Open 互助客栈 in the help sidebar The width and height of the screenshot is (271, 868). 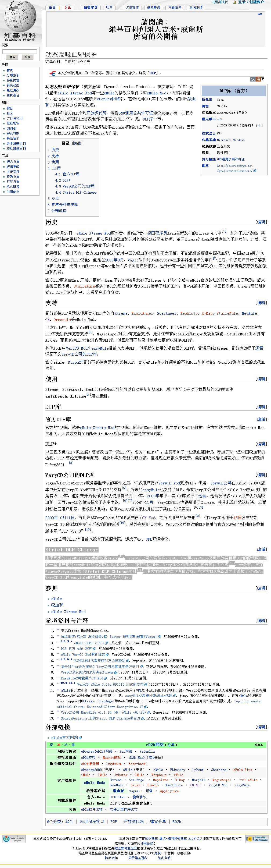[13, 123]
